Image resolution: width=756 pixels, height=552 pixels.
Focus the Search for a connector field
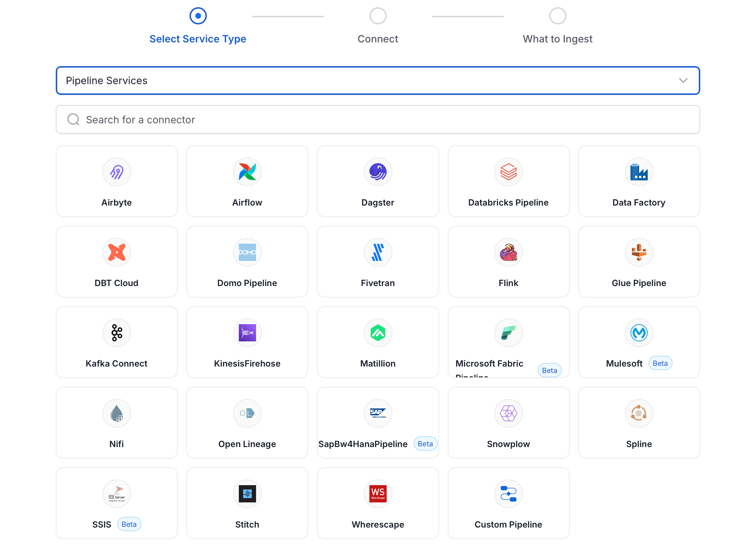coord(378,119)
